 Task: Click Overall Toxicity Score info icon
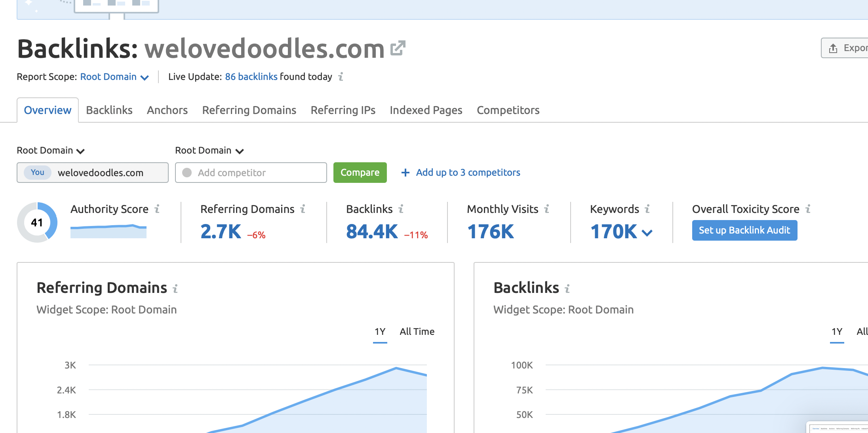(x=808, y=209)
